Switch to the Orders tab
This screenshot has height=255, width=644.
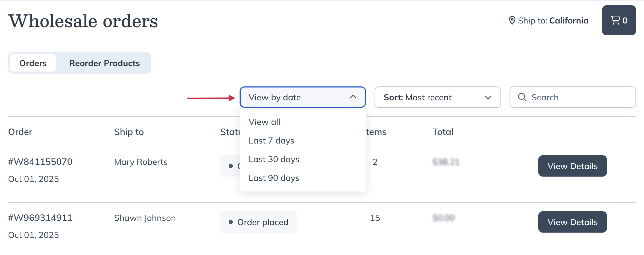click(33, 63)
